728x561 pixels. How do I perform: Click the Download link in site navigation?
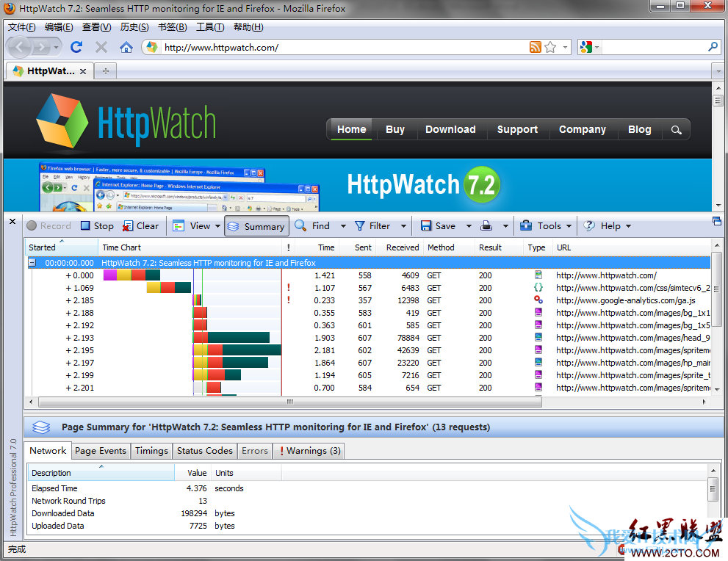450,129
